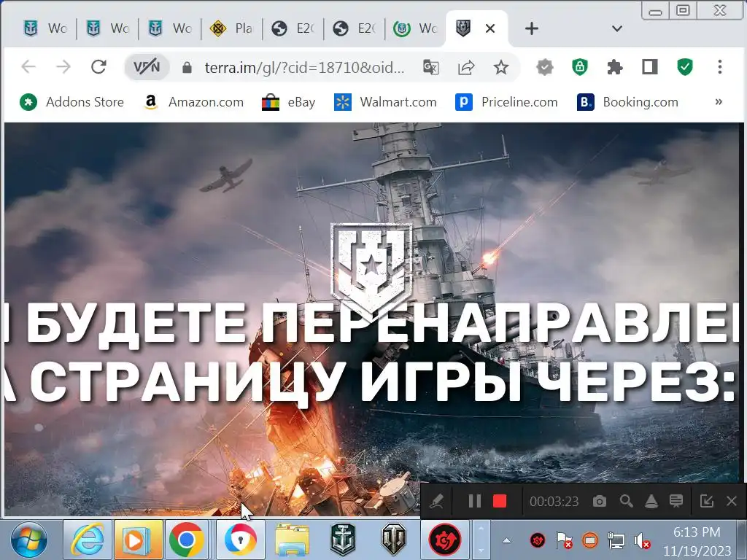The width and height of the screenshot is (747, 560).
Task: Expand hidden bookmarks with double chevron
Action: 719,102
